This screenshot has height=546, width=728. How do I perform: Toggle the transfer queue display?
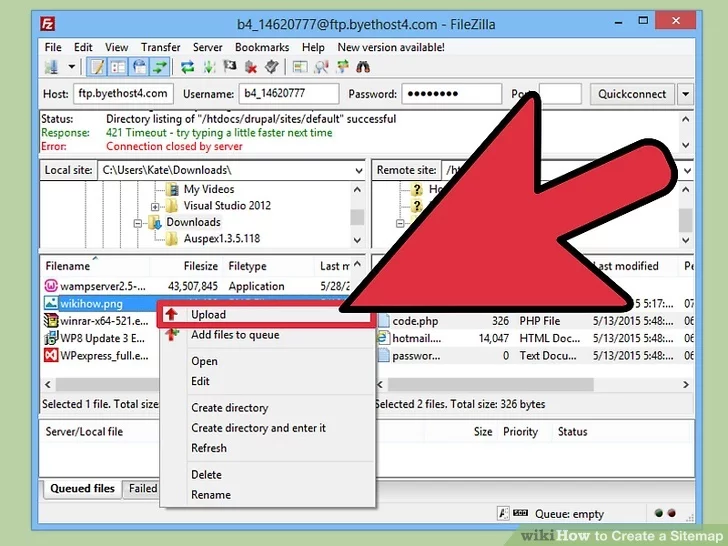(x=160, y=67)
